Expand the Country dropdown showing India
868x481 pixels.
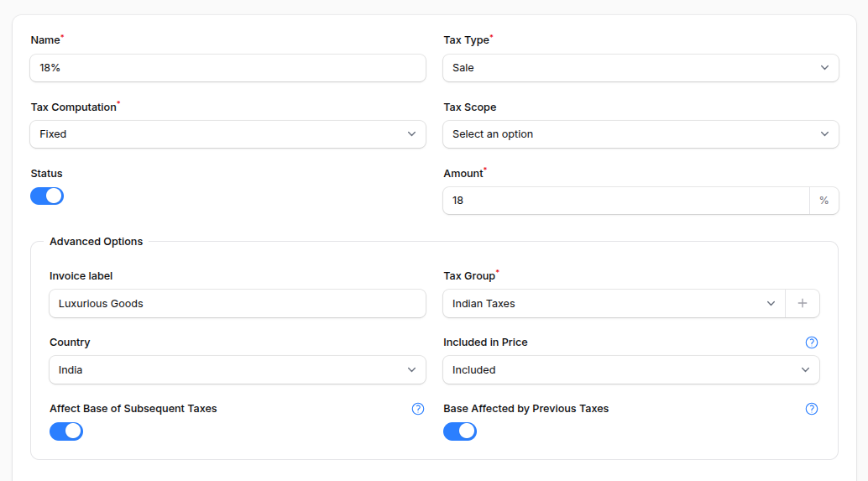238,370
